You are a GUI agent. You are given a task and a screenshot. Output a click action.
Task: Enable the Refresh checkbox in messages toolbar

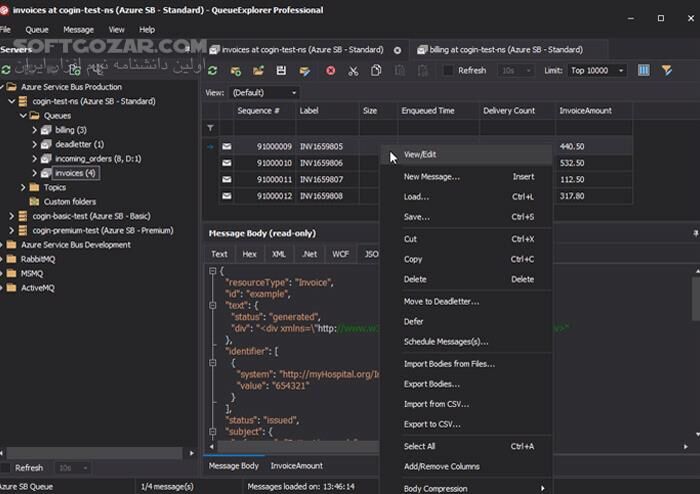click(449, 71)
